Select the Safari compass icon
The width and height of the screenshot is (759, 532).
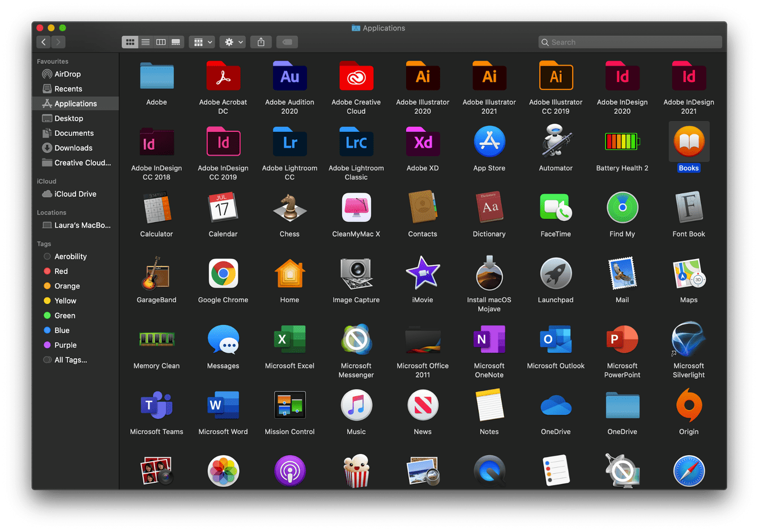(x=689, y=471)
